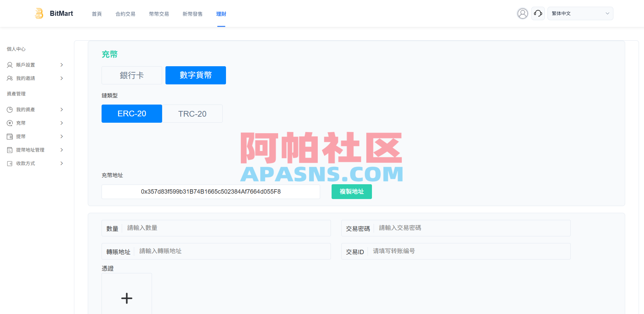The width and height of the screenshot is (644, 314).
Task: Select the 理財 navigation tab
Action: 221,14
